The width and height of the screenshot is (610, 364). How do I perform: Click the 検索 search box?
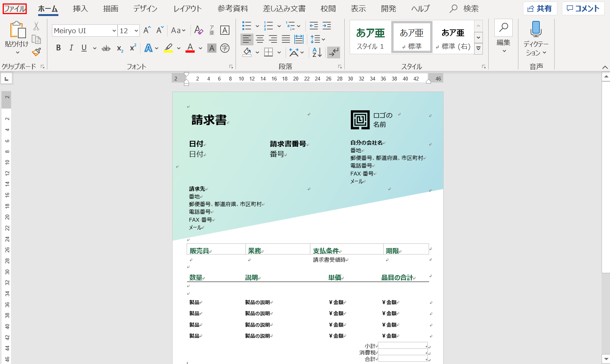(464, 8)
